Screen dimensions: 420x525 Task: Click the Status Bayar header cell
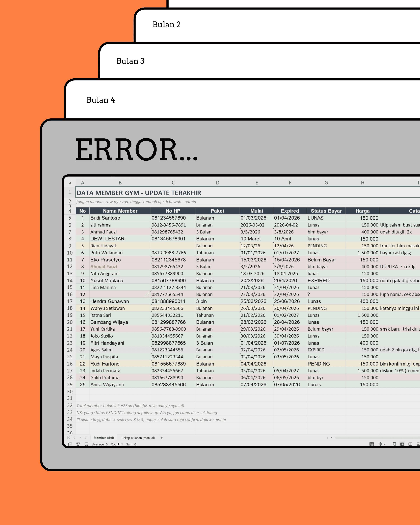pyautogui.click(x=326, y=211)
